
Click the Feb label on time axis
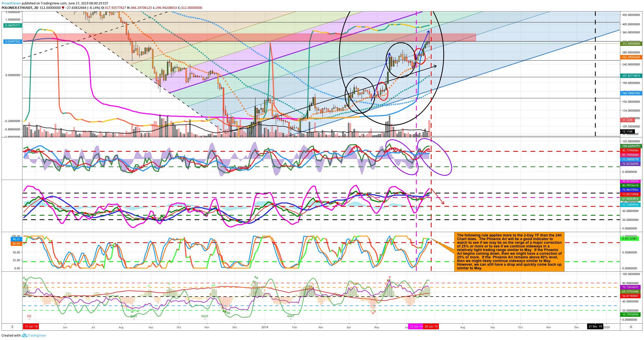coord(294,327)
